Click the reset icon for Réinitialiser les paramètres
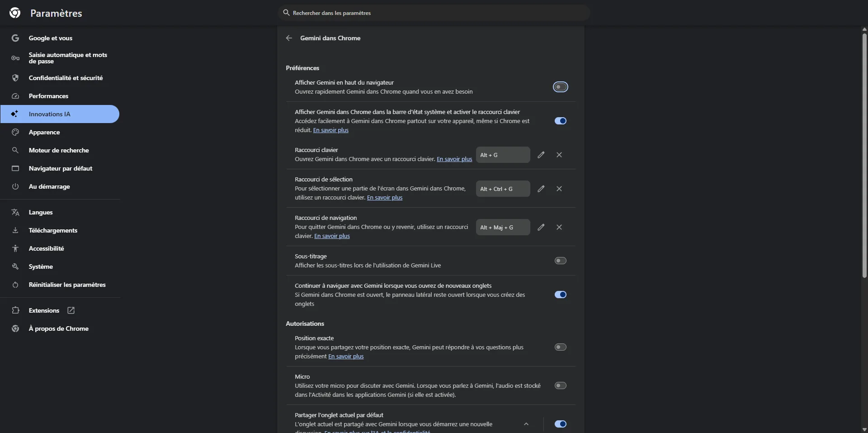Viewport: 868px width, 433px height. coord(15,285)
